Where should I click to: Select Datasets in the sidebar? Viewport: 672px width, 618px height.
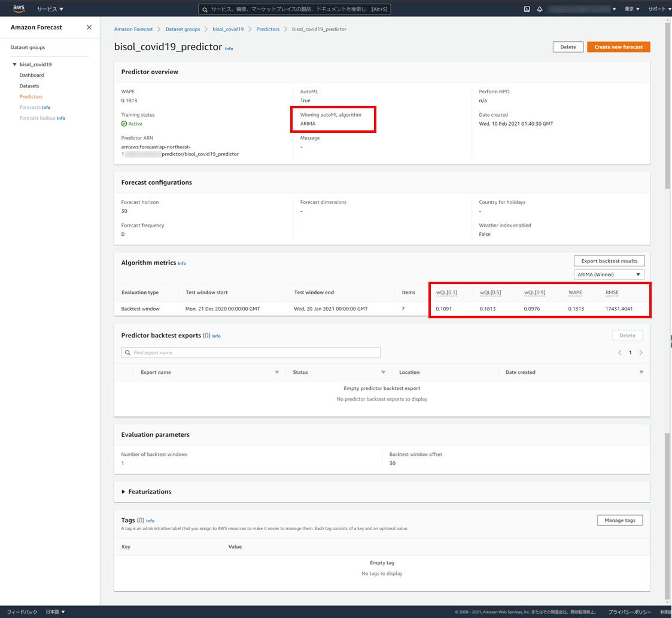[29, 86]
